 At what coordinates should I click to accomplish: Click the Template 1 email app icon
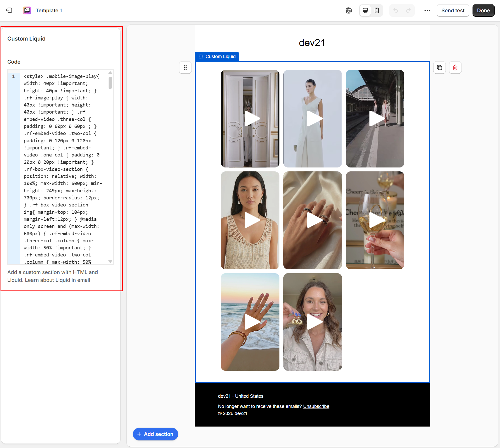tap(27, 10)
